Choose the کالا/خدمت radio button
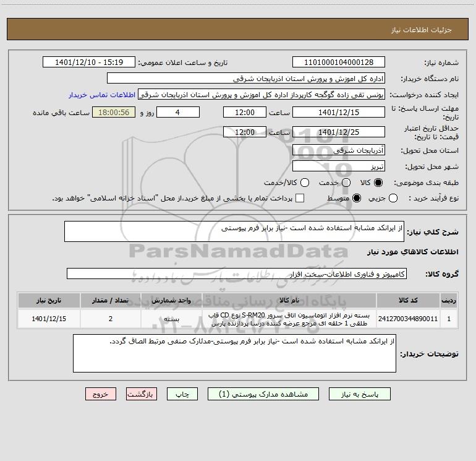476x461 pixels. 305,183
